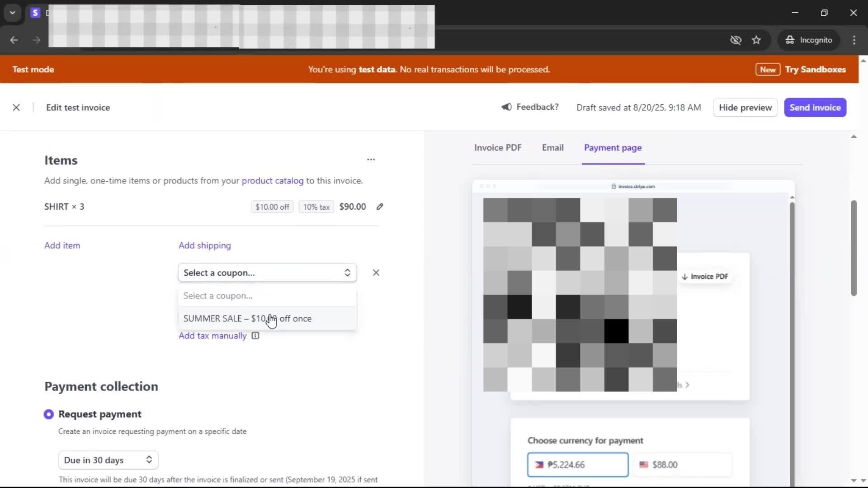Click the pencil edit icon for SHIRT item
Screen dimensions: 868x488
pyautogui.click(x=380, y=206)
